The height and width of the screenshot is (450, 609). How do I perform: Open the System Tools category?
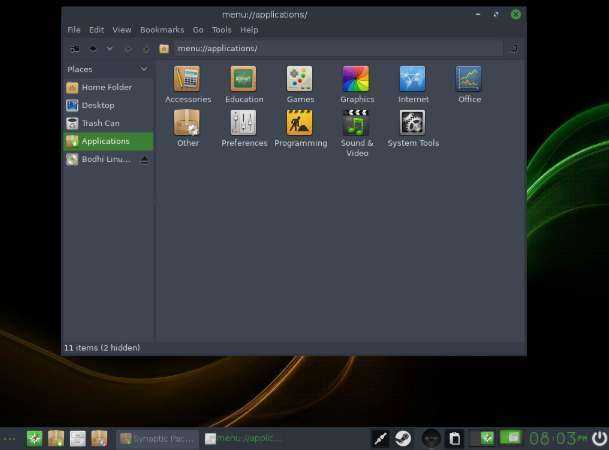click(x=412, y=128)
